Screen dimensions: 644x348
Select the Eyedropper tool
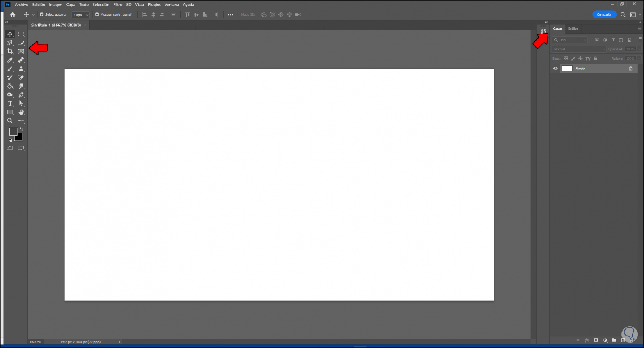[10, 60]
